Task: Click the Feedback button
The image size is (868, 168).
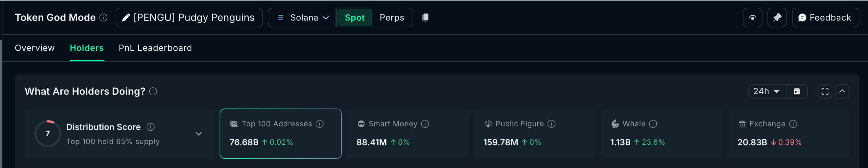Action: [x=825, y=17]
